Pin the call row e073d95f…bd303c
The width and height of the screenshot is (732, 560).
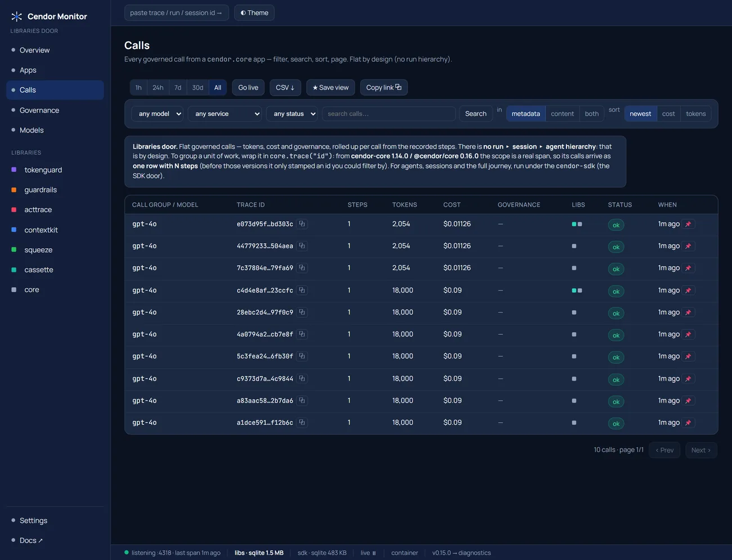tap(688, 224)
